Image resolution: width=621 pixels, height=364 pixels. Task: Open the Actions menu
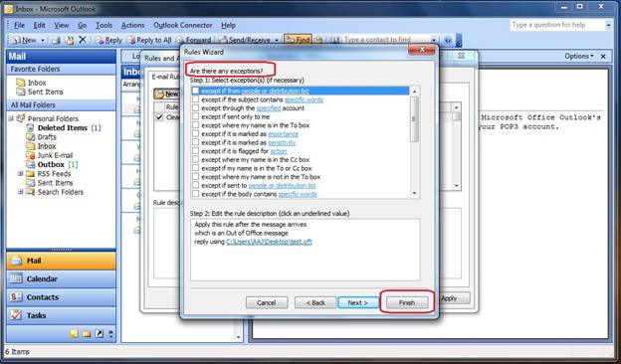132,25
